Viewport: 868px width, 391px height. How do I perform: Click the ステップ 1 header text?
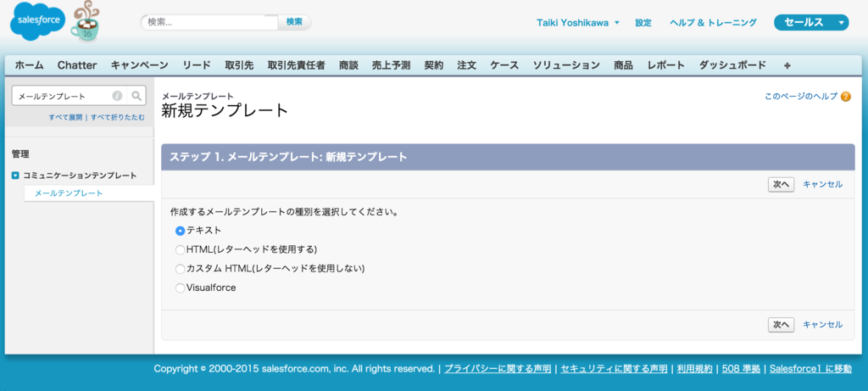click(288, 157)
